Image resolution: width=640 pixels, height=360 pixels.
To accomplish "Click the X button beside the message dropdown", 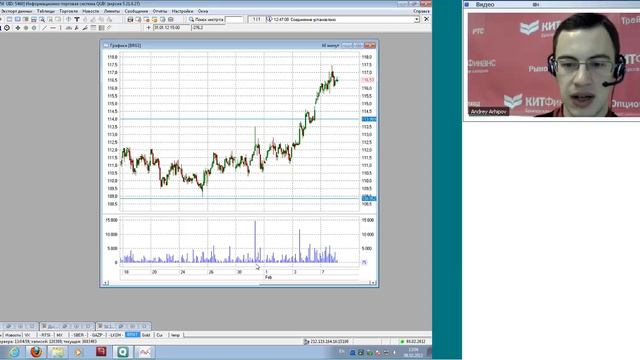I will (x=426, y=19).
